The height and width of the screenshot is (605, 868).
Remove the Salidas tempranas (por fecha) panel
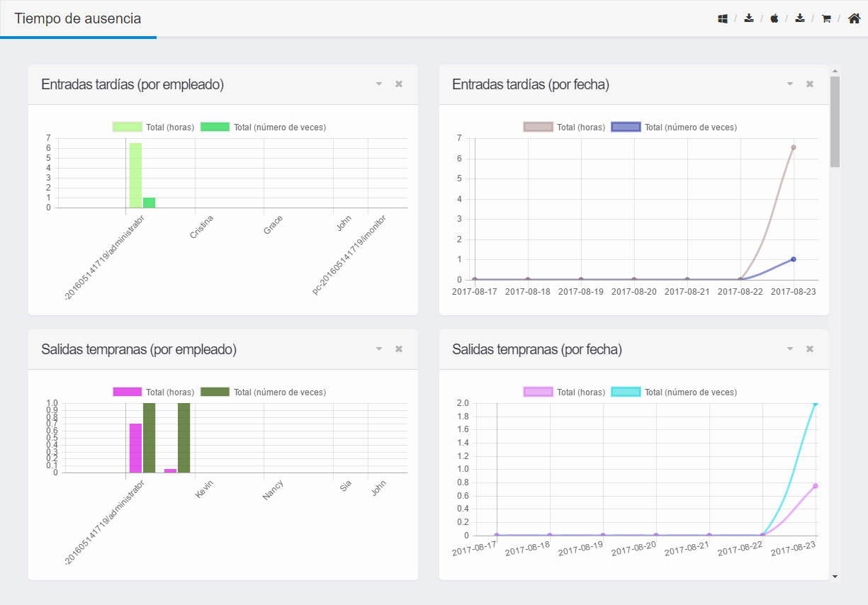(x=810, y=349)
